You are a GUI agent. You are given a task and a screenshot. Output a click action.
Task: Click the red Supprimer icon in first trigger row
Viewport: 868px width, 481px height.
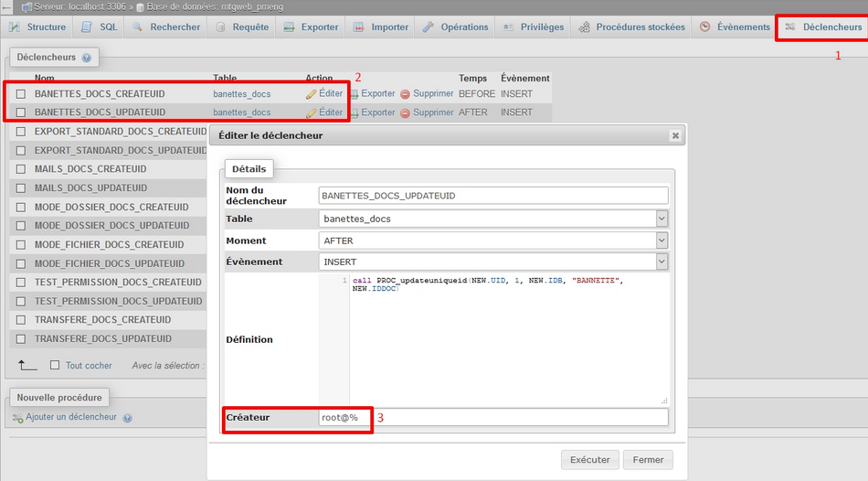(x=405, y=94)
